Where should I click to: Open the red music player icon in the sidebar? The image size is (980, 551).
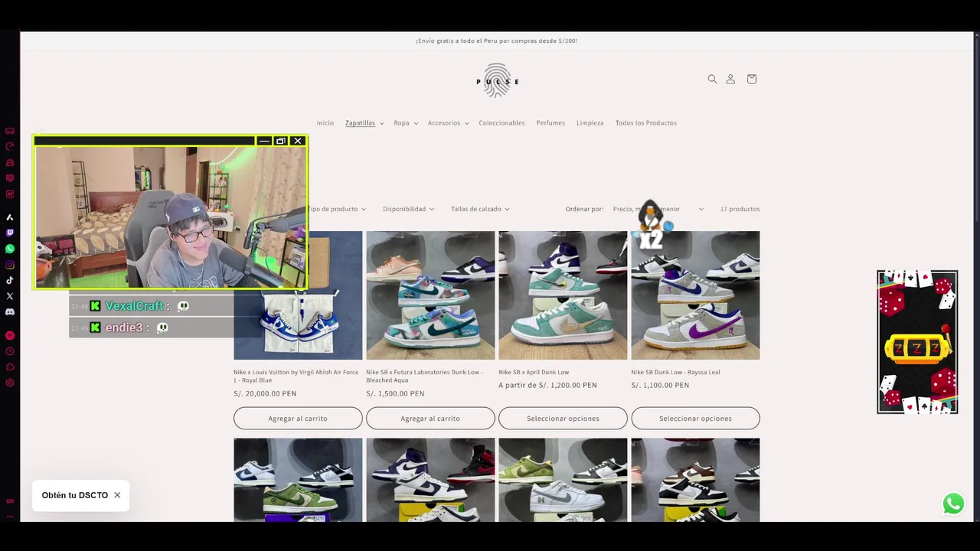10,335
